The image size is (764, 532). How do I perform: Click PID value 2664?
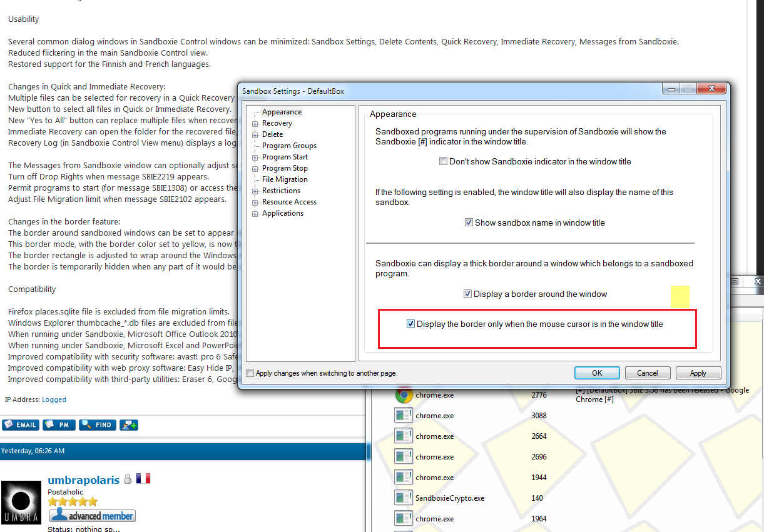pos(539,436)
